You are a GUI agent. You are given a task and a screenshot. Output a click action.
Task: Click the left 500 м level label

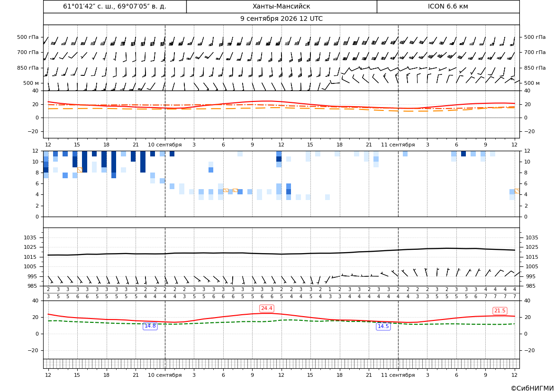(31, 83)
